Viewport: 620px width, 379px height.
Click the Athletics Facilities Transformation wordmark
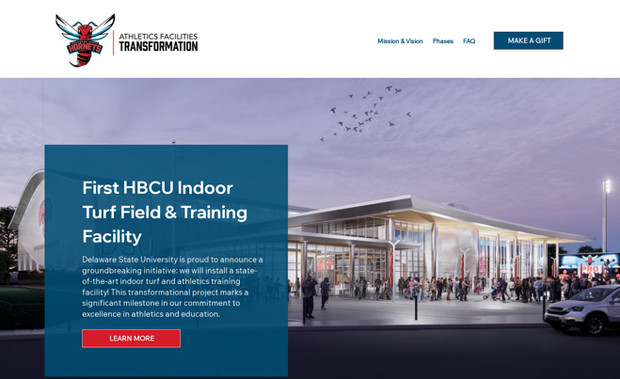click(x=158, y=42)
